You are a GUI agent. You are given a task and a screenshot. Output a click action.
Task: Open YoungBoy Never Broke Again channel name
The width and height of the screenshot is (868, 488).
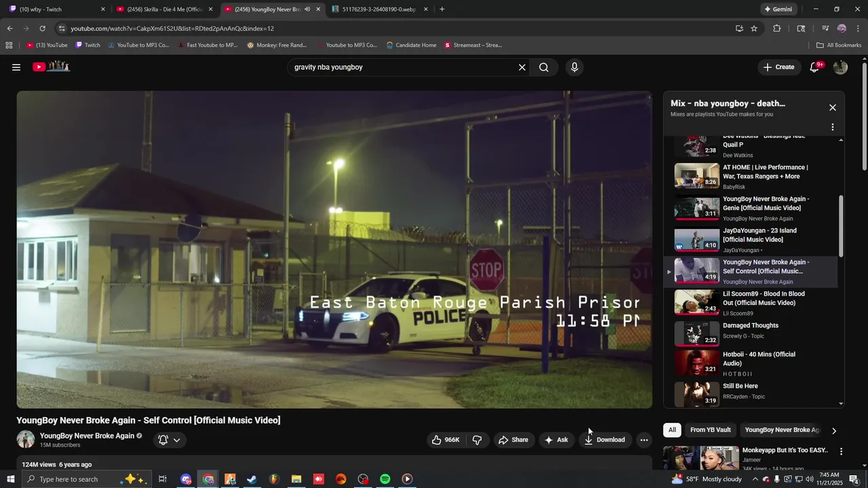(87, 436)
